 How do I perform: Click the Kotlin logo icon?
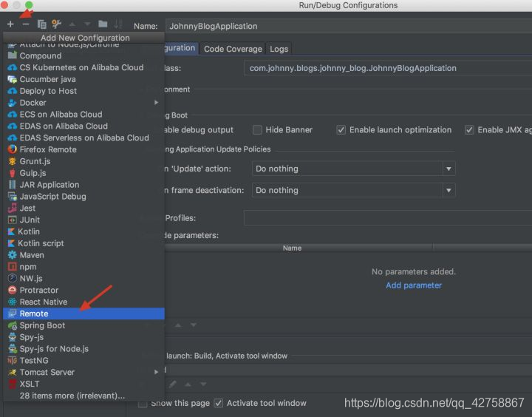tap(11, 231)
